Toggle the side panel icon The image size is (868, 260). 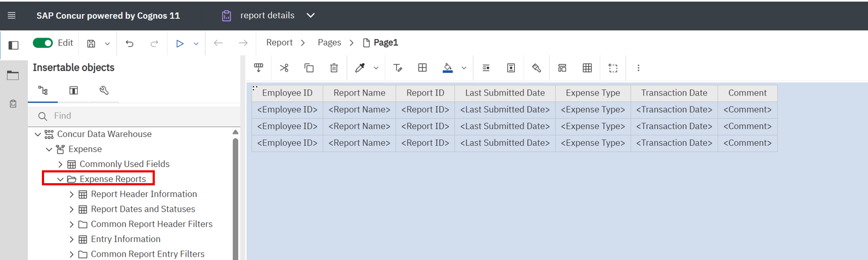(13, 45)
